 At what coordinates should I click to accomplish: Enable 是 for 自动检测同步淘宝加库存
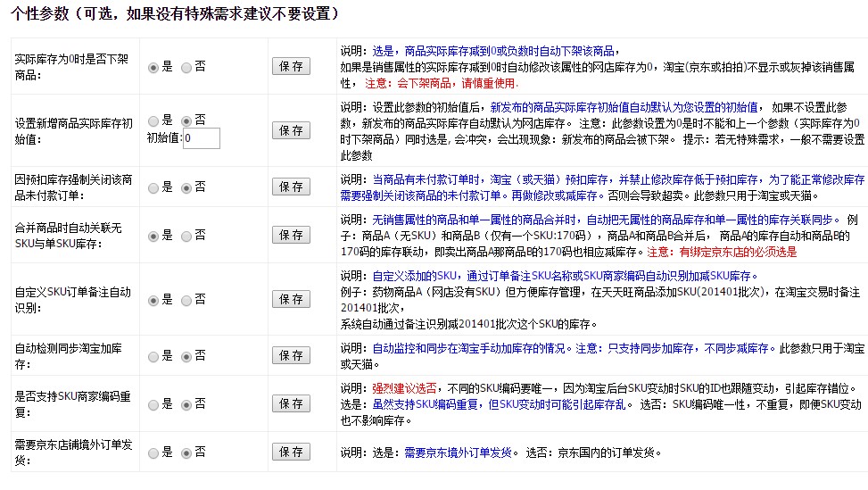(153, 356)
